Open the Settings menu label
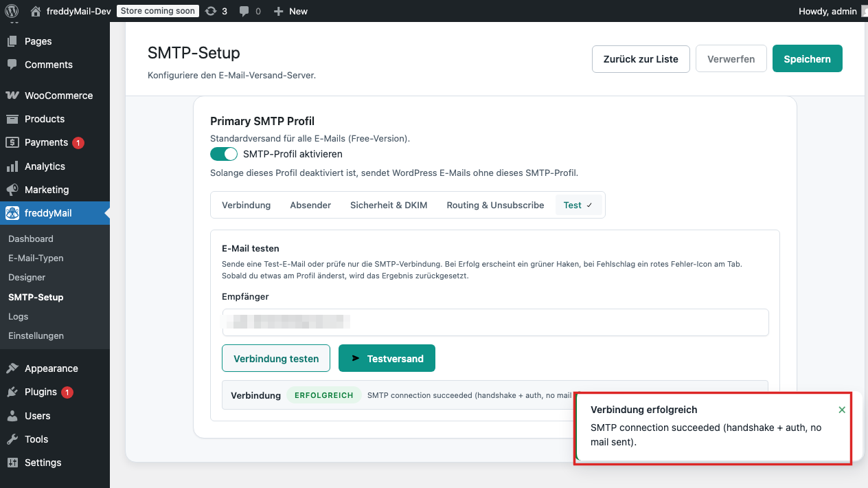This screenshot has width=868, height=488. pyautogui.click(x=43, y=463)
